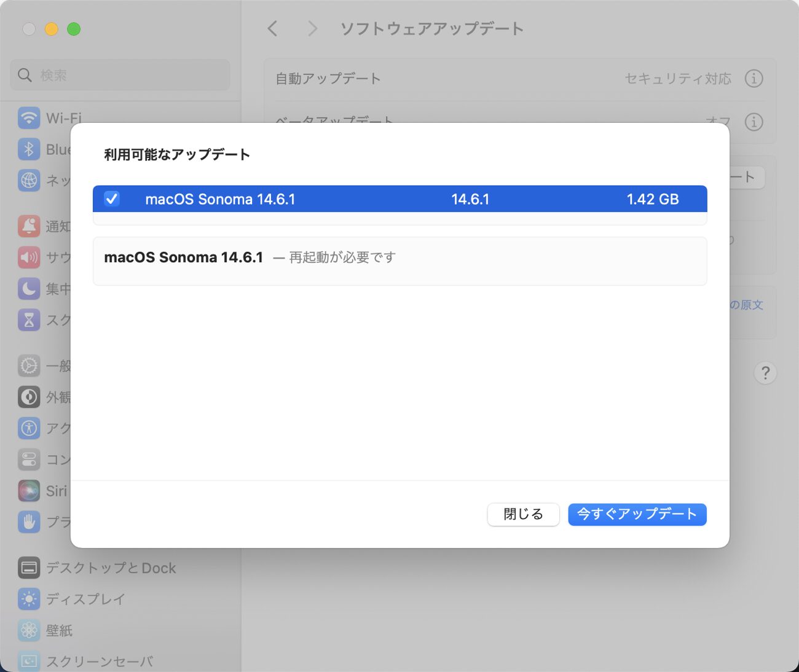This screenshot has height=672, width=799.
Task: Open the Network globe icon in sidebar
Action: [x=29, y=180]
